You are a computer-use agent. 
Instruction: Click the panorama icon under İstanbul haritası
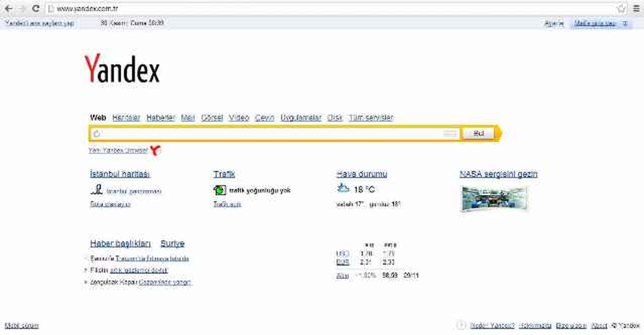pyautogui.click(x=97, y=190)
